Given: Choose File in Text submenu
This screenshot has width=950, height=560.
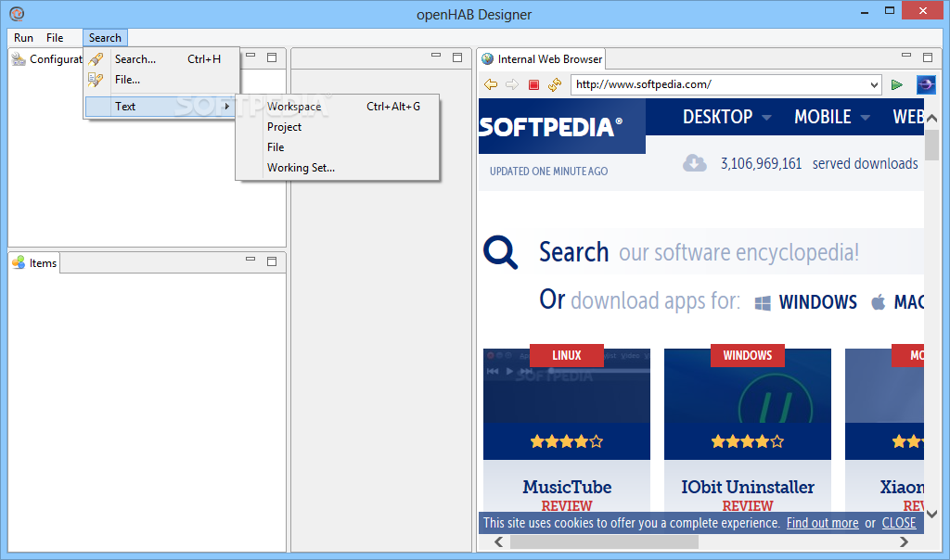Looking at the screenshot, I should (338, 147).
